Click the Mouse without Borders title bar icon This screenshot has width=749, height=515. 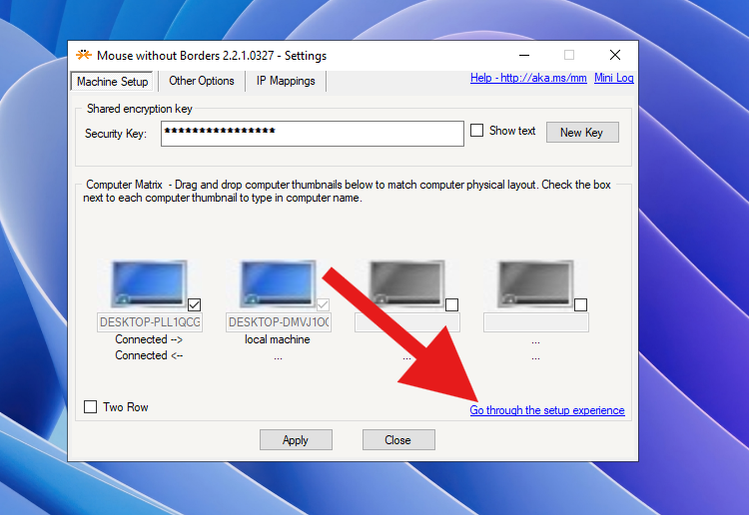pyautogui.click(x=85, y=56)
